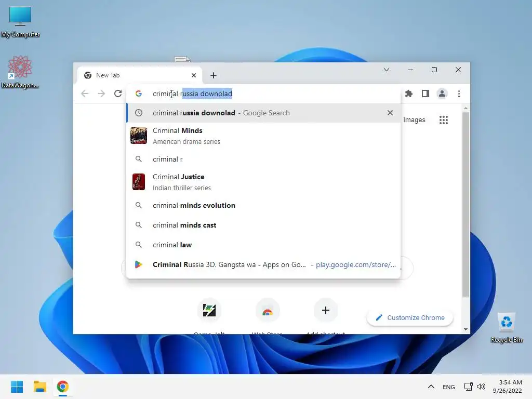This screenshot has width=532, height=399.
Task: Open the Web Store shortcut icon
Action: coord(268,310)
